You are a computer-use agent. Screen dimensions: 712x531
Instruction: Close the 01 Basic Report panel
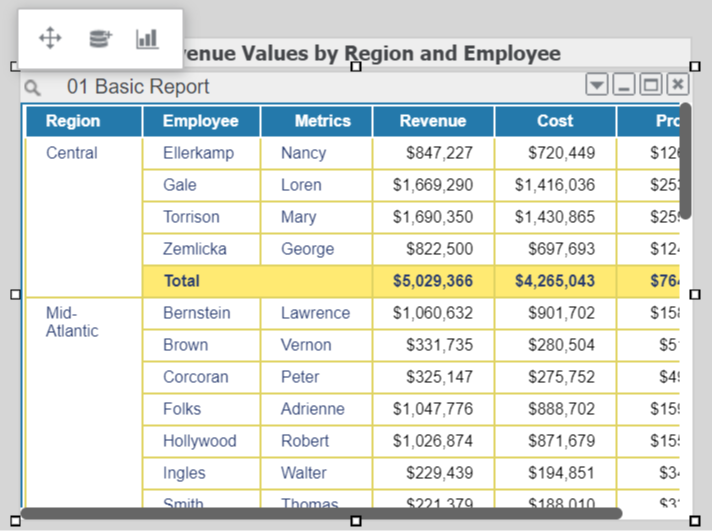677,85
